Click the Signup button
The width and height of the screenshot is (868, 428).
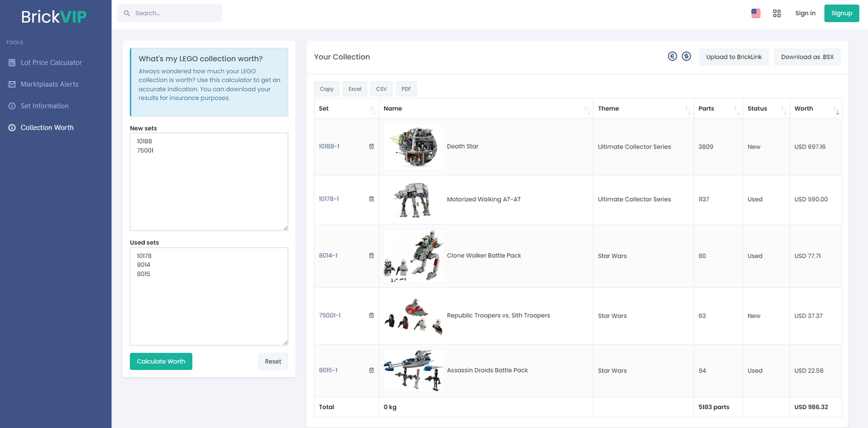coord(842,13)
